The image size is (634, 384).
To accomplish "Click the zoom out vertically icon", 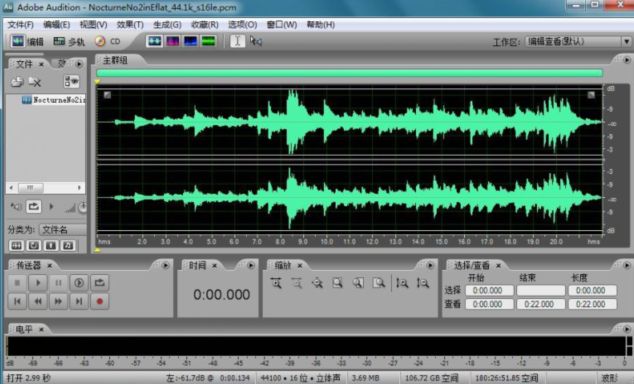I will tap(423, 283).
